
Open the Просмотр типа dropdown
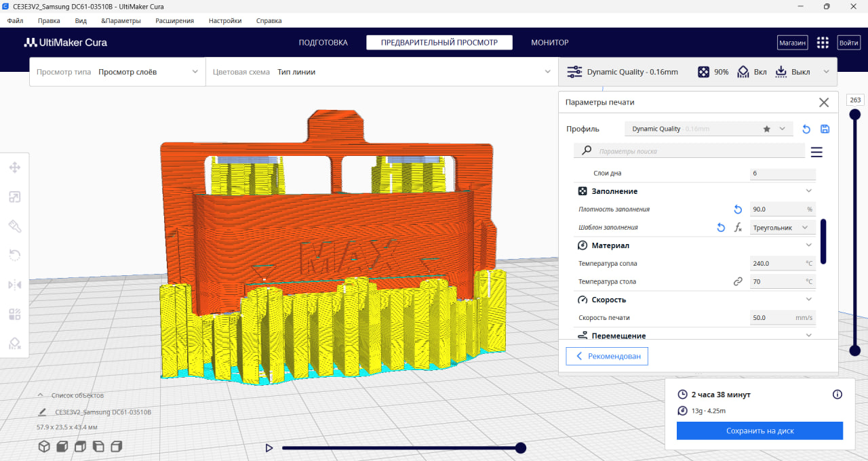pos(117,72)
